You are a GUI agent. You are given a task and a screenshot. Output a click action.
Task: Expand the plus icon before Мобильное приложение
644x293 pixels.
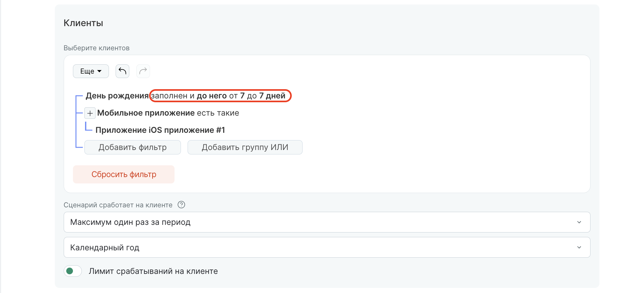[90, 113]
